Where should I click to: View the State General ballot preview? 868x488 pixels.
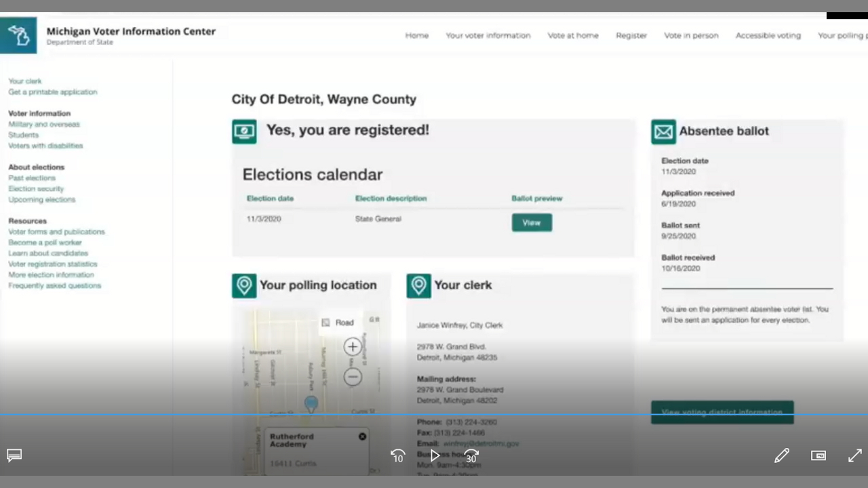[532, 223]
